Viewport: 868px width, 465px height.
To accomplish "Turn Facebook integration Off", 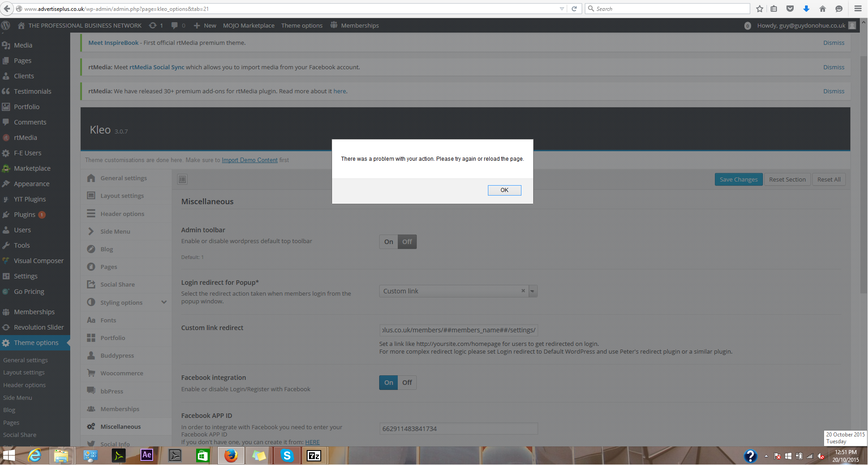I will pos(407,383).
